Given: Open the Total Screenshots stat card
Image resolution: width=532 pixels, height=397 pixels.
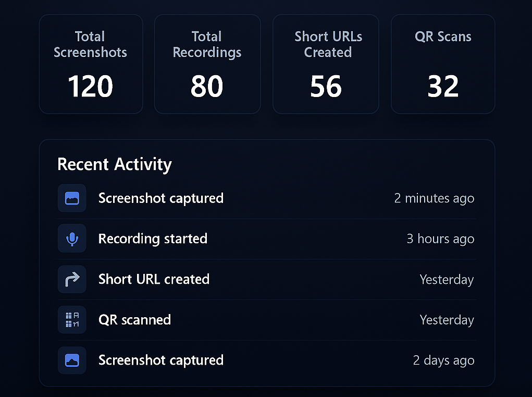Looking at the screenshot, I should click(91, 64).
